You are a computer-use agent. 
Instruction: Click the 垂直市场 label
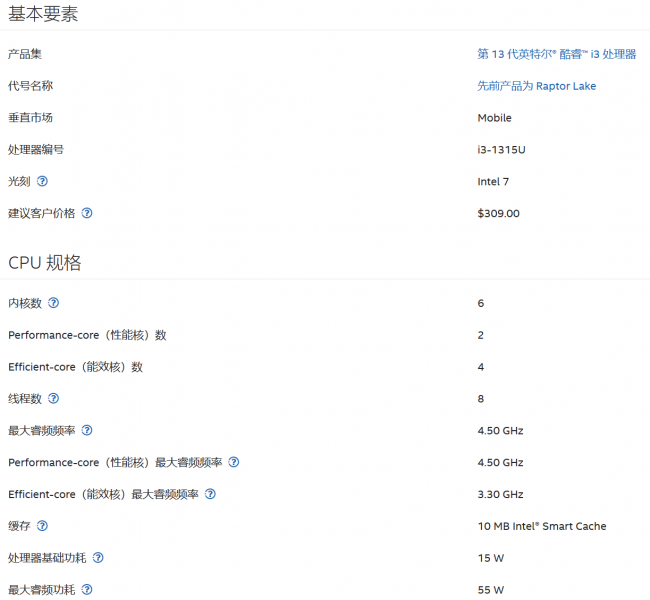click(30, 118)
